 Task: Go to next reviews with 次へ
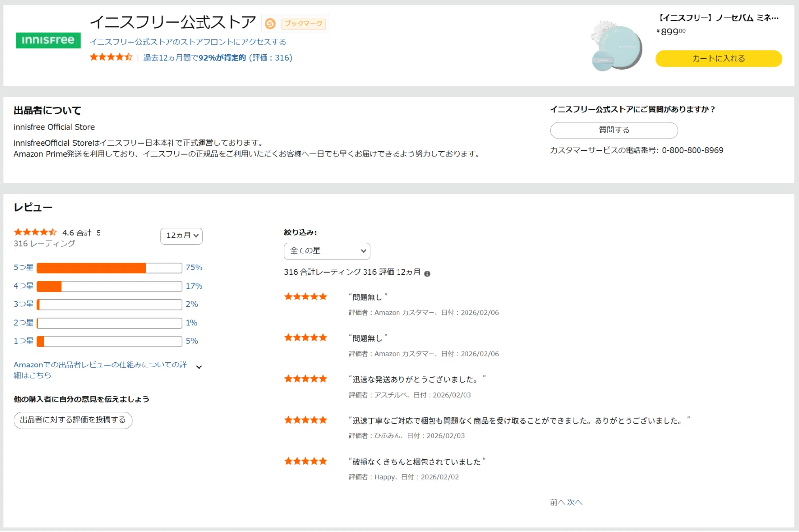pyautogui.click(x=575, y=502)
